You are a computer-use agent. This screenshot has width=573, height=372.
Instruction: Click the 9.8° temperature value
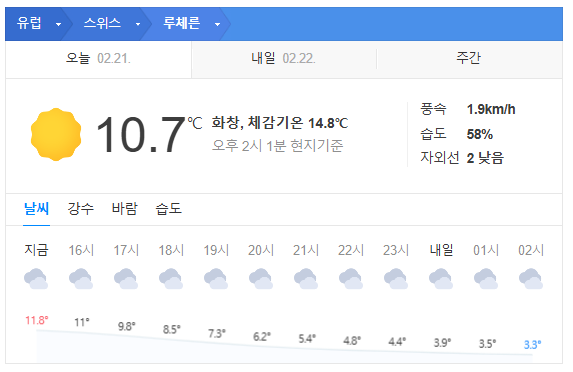[126, 326]
